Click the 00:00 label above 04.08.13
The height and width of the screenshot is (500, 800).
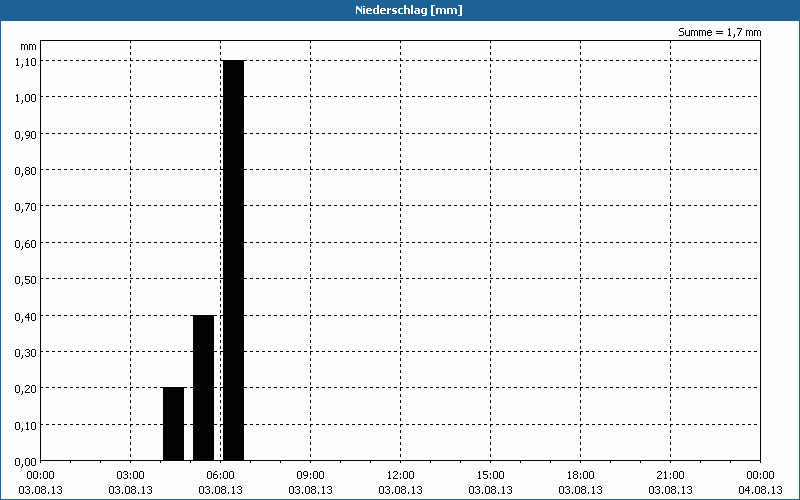(x=760, y=476)
